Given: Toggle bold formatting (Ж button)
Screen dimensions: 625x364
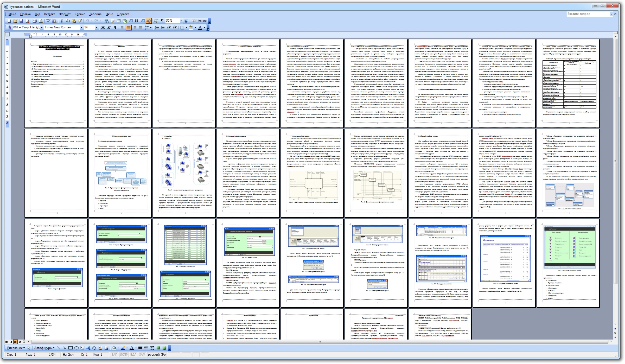Looking at the screenshot, I should tap(103, 28).
